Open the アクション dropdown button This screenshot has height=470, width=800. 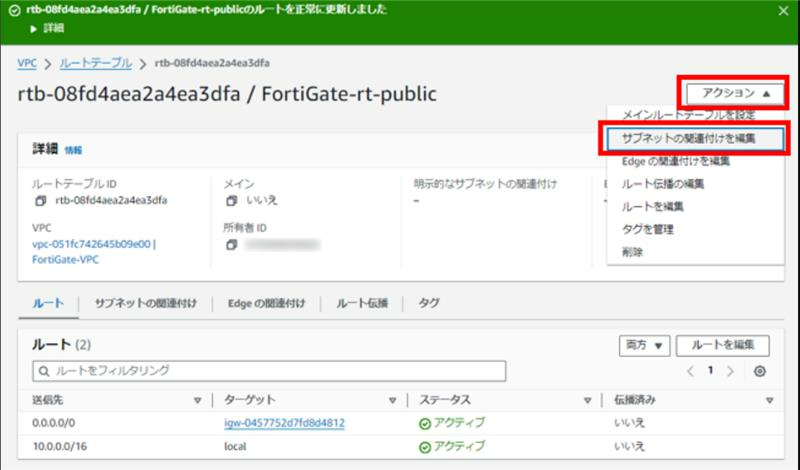pos(735,93)
